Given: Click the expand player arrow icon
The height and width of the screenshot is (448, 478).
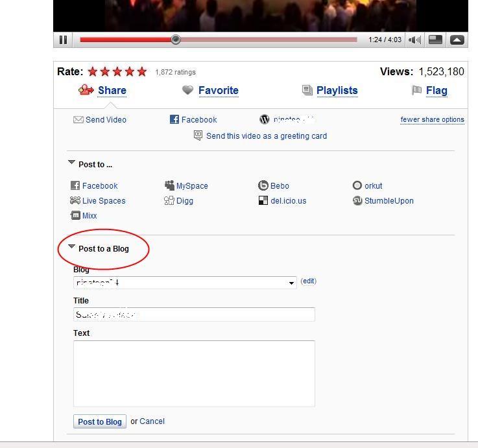Looking at the screenshot, I should tap(457, 40).
